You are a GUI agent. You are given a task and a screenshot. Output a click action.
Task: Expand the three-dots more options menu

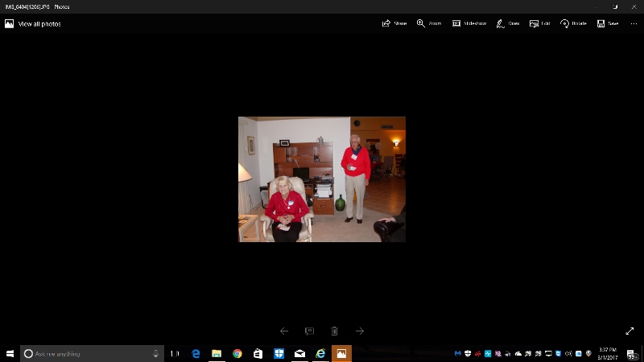[634, 23]
